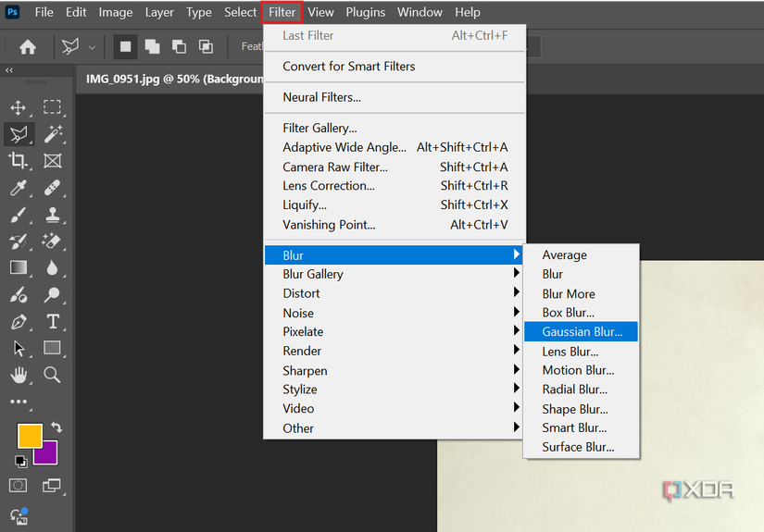Choose Liquify filter

395,204
